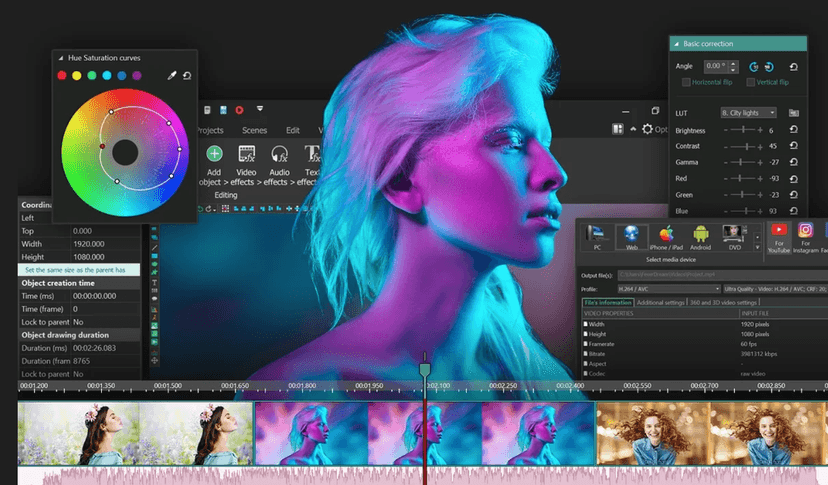Click the Red plus button
This screenshot has width=828, height=485.
(x=760, y=179)
